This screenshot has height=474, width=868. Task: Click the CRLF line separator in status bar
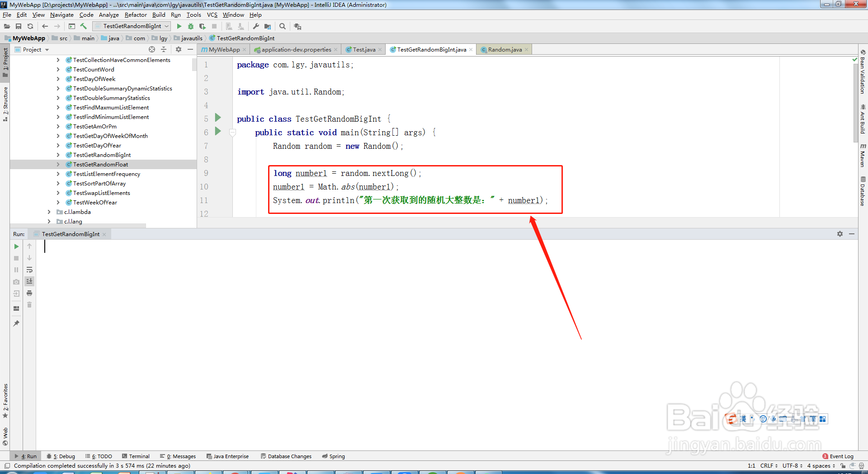coord(769,465)
